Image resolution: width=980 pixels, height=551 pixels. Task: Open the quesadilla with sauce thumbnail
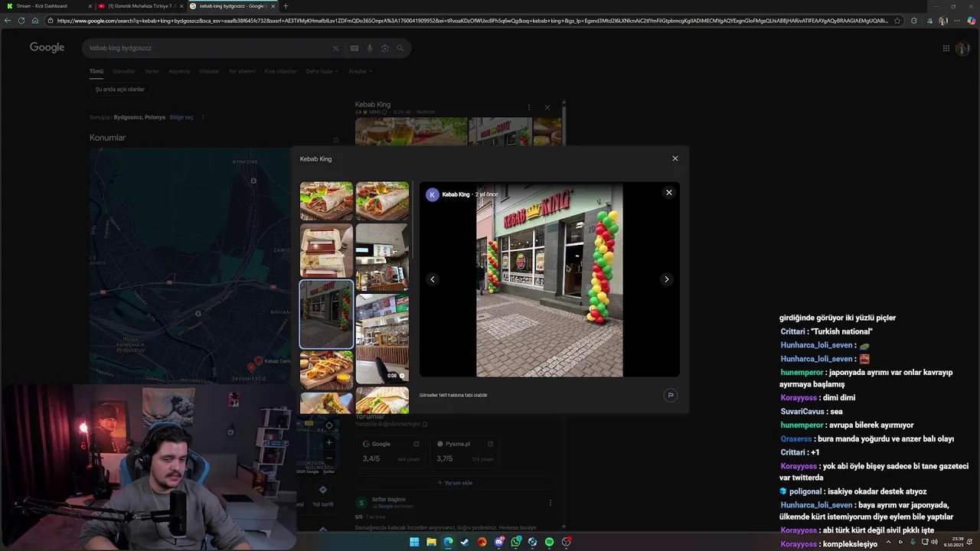pyautogui.click(x=326, y=370)
